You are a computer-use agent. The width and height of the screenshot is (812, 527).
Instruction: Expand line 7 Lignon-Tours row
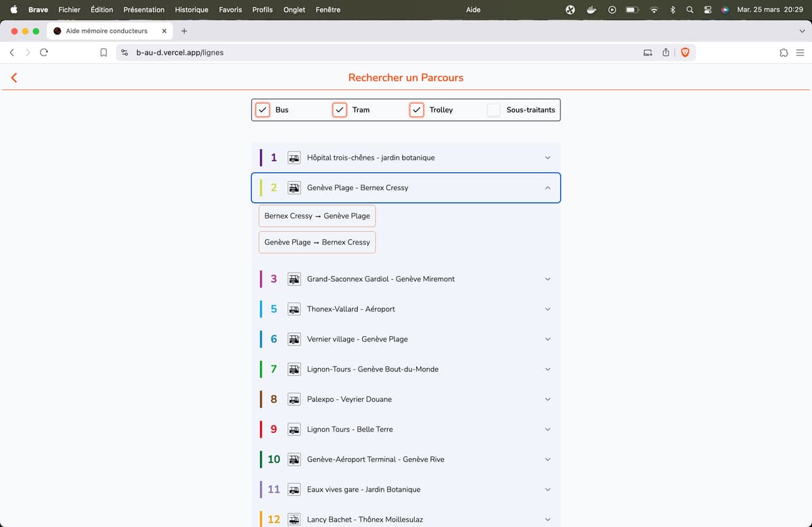(406, 369)
